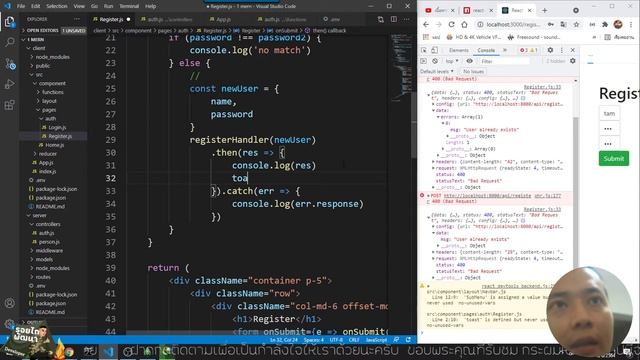The height and width of the screenshot is (360, 640).
Task: Click the No Issues button in console
Action: [473, 71]
